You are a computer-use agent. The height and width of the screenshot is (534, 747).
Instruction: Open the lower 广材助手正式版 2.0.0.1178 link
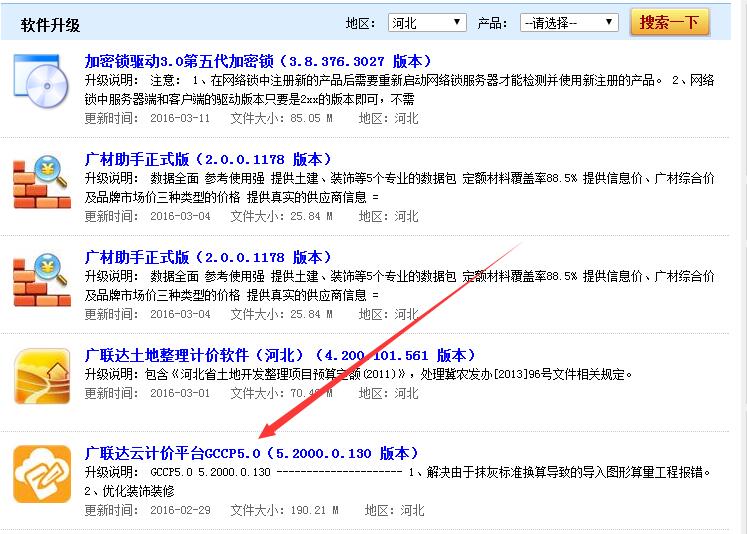208,257
